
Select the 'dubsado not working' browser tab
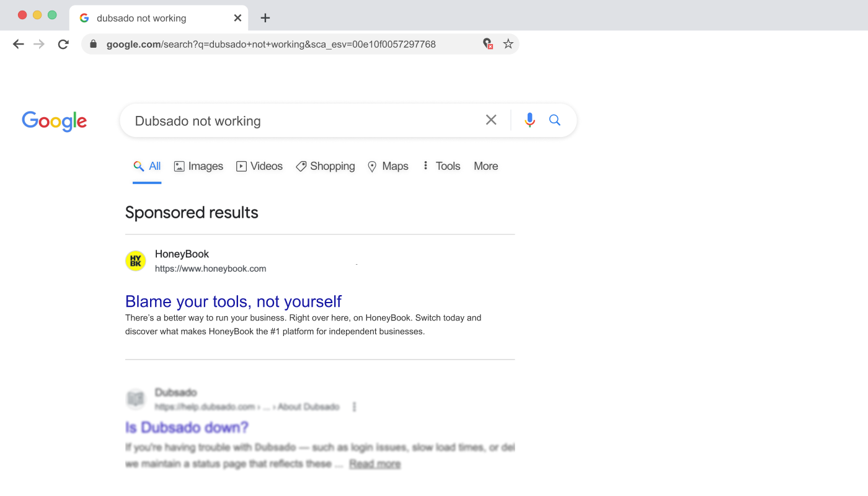coord(159,18)
